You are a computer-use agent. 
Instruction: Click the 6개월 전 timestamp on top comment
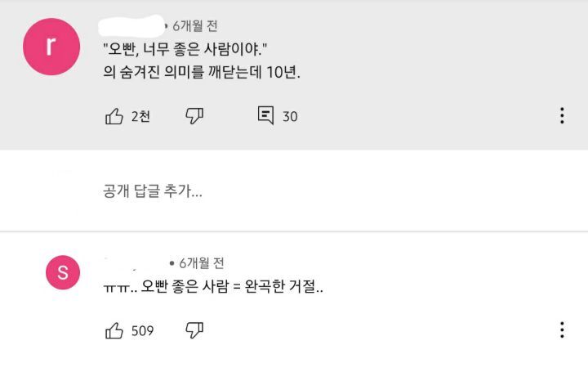point(194,26)
